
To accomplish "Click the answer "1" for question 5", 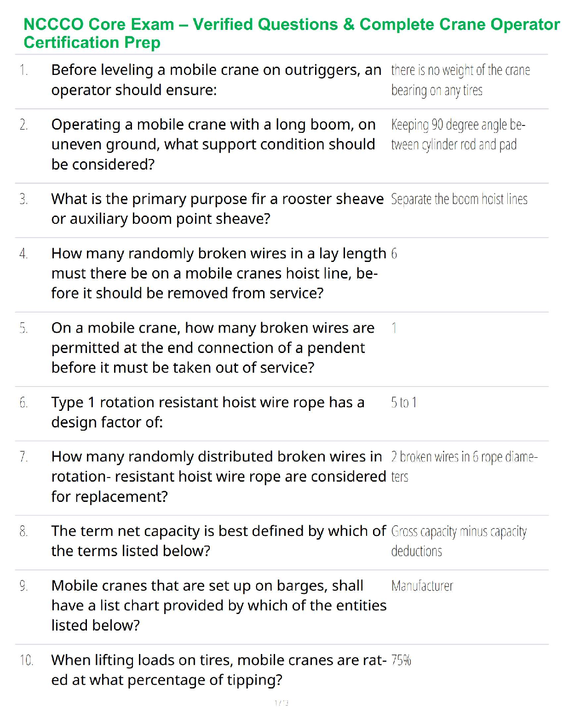I will 394,328.
